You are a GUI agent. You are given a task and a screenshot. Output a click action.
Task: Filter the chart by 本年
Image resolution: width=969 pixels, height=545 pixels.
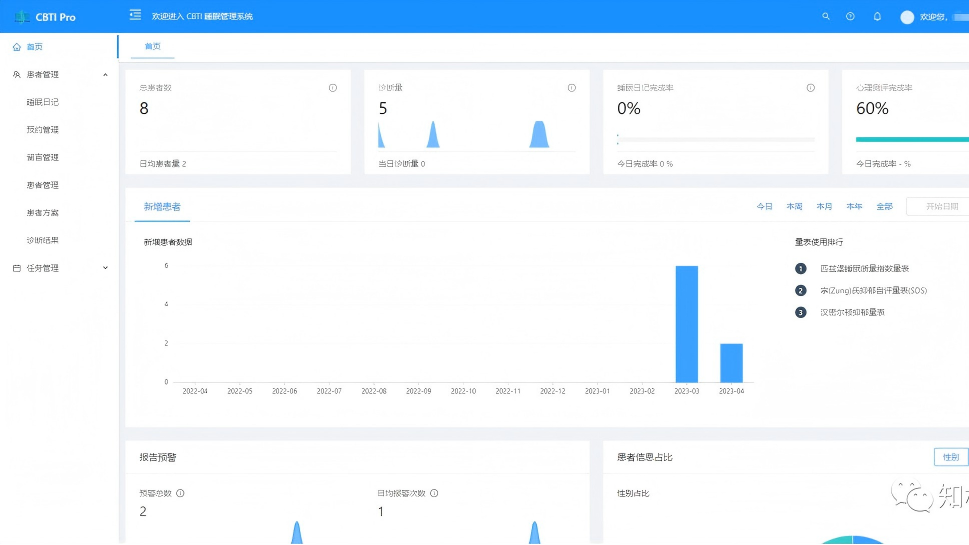pyautogui.click(x=854, y=207)
